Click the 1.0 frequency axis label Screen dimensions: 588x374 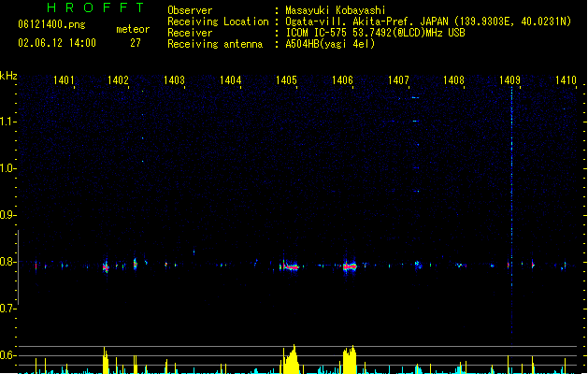7,168
